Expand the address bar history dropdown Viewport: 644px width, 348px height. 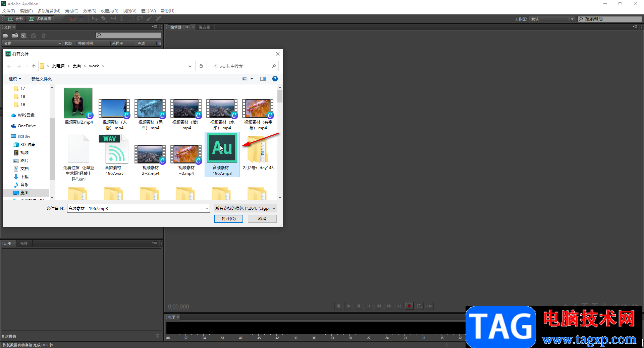pos(190,66)
